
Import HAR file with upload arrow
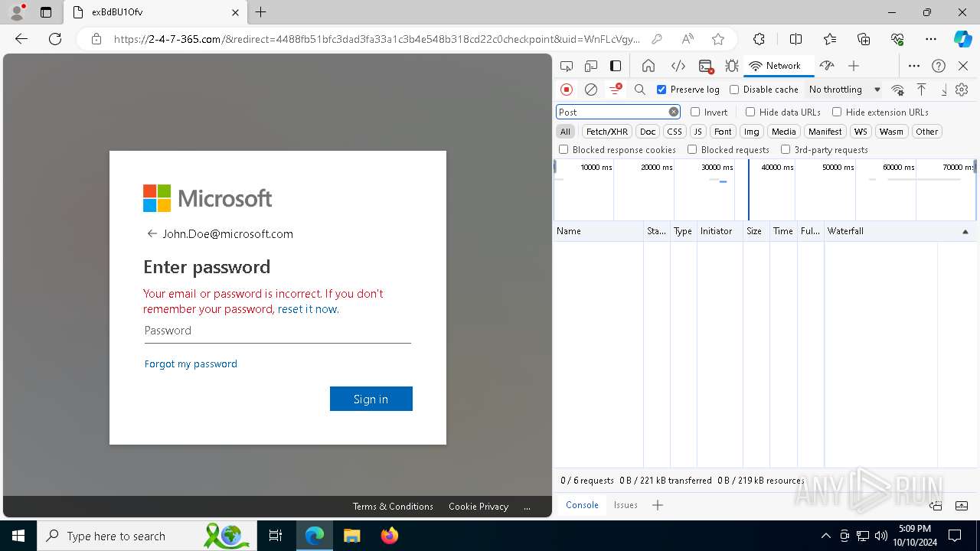[x=922, y=90]
